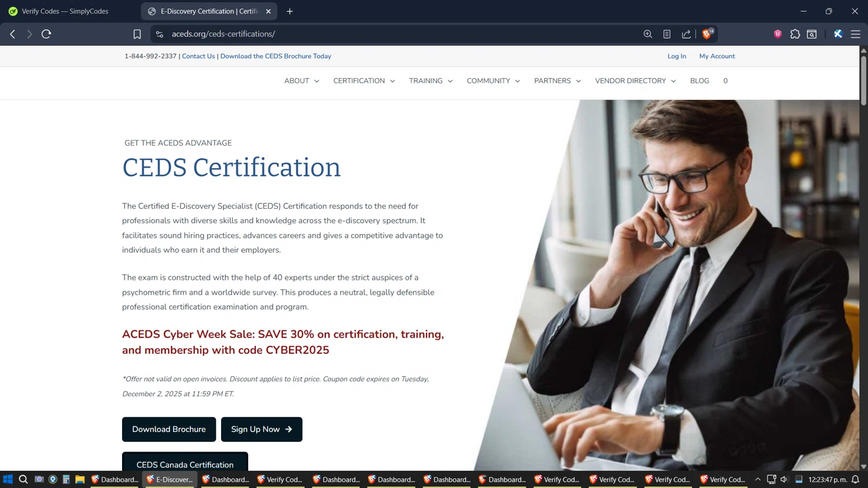
Task: Click the CEDS Certification heading
Action: point(231,168)
